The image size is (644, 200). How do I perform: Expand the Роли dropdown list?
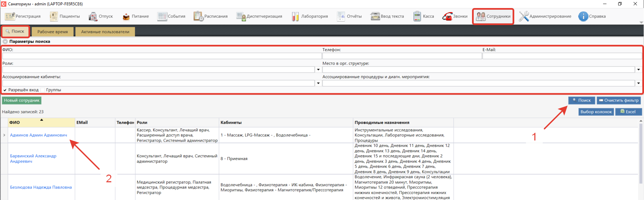click(318, 70)
